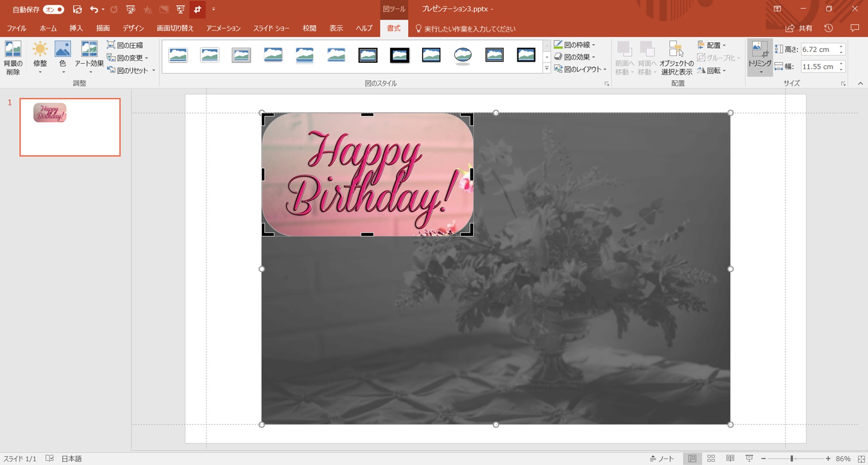Click the bottom crop handle of image
The height and width of the screenshot is (465, 868).
367,234
